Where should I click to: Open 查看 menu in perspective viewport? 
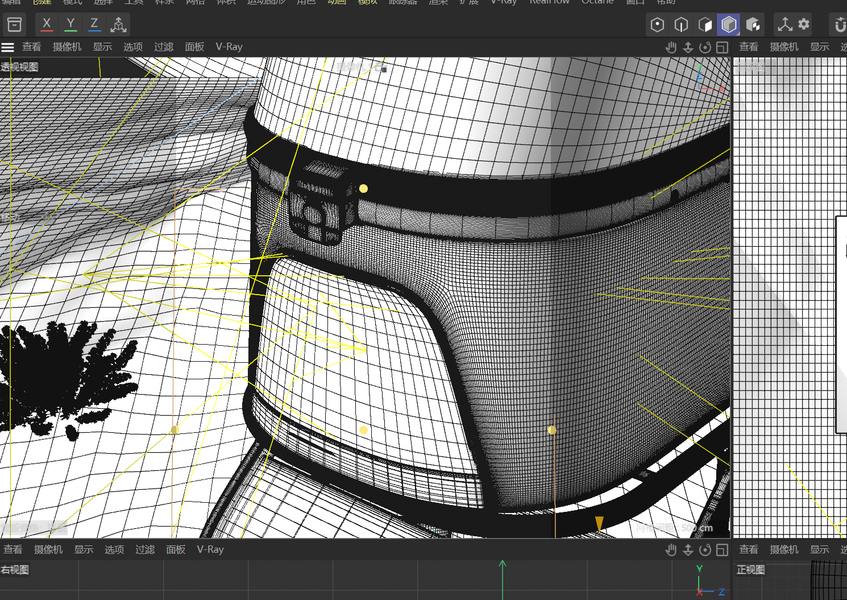coord(31,47)
